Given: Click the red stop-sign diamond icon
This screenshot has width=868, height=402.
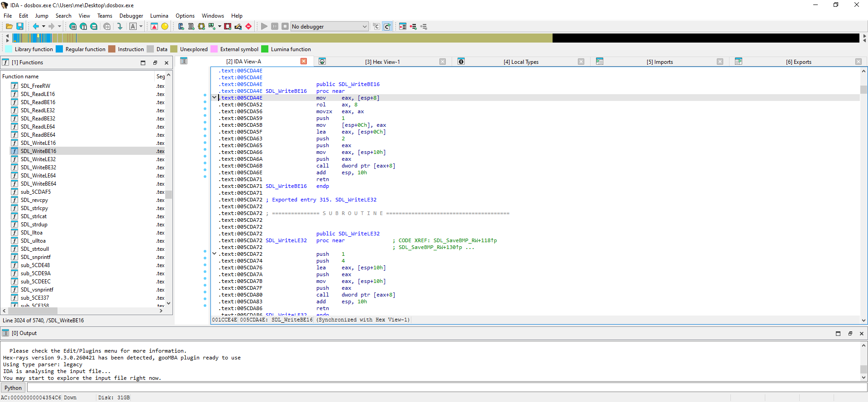Looking at the screenshot, I should coord(248,26).
